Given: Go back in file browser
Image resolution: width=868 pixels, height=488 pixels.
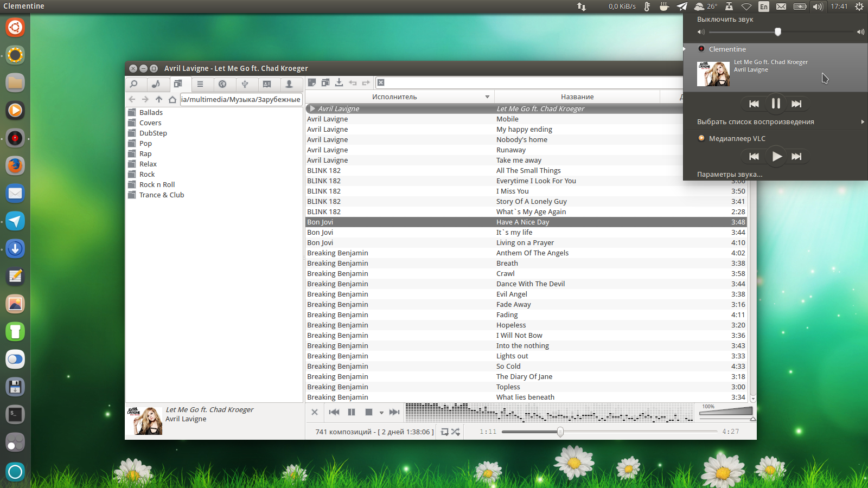Looking at the screenshot, I should 132,99.
